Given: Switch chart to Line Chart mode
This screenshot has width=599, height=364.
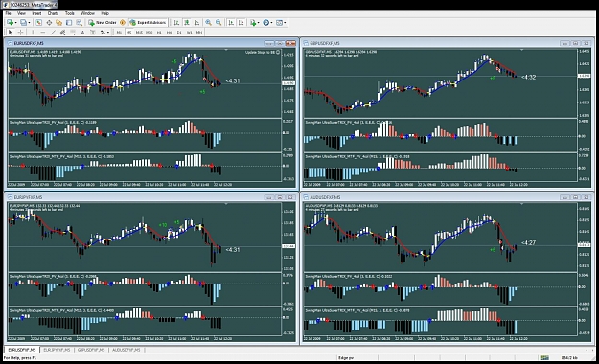Looking at the screenshot, I should click(196, 23).
